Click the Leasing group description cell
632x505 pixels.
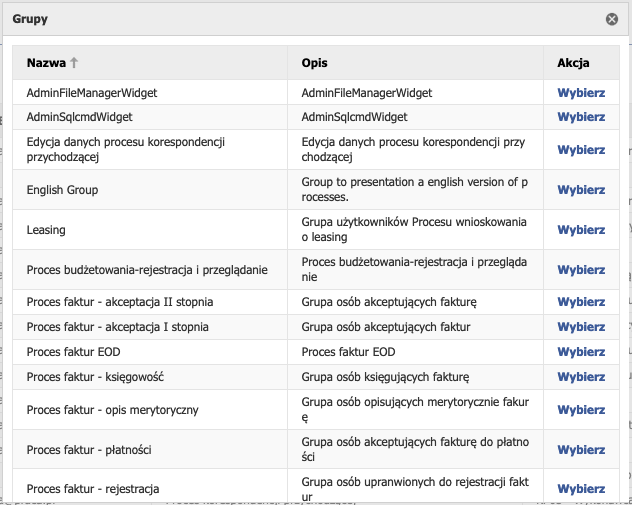click(414, 230)
